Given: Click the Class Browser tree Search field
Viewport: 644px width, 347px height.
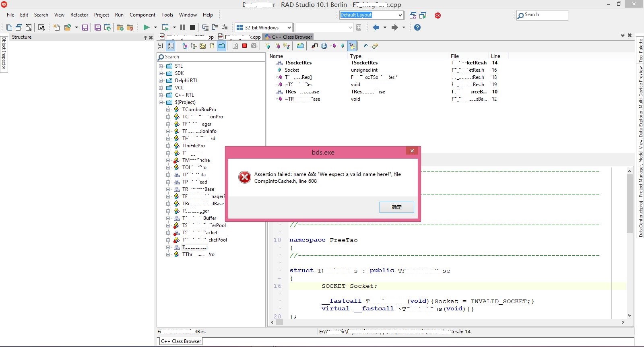Looking at the screenshot, I should pos(211,57).
